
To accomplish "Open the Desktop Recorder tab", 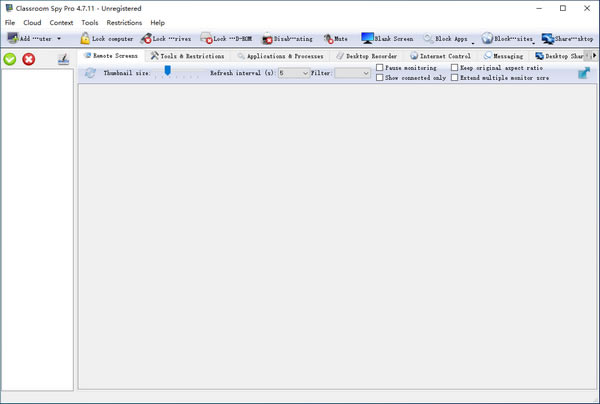I will 367,56.
